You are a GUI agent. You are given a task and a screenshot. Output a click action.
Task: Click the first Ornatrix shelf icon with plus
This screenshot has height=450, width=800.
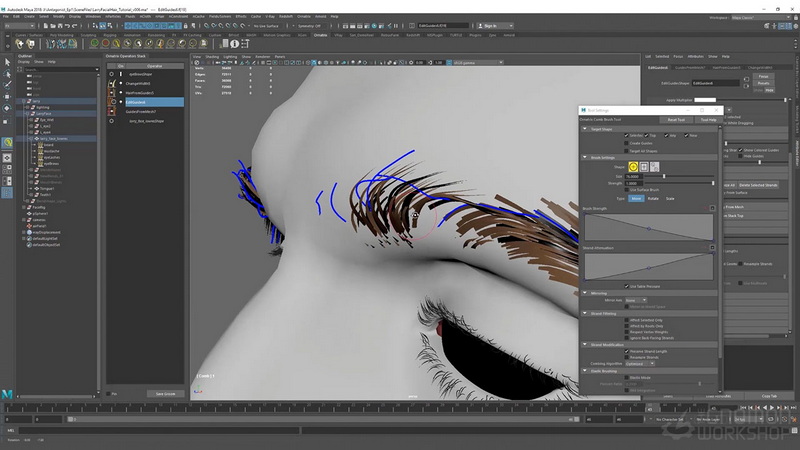click(19, 44)
